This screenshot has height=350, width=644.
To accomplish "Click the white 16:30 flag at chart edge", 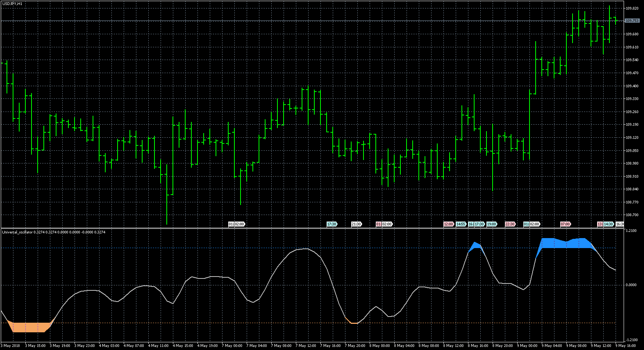I will click(619, 224).
